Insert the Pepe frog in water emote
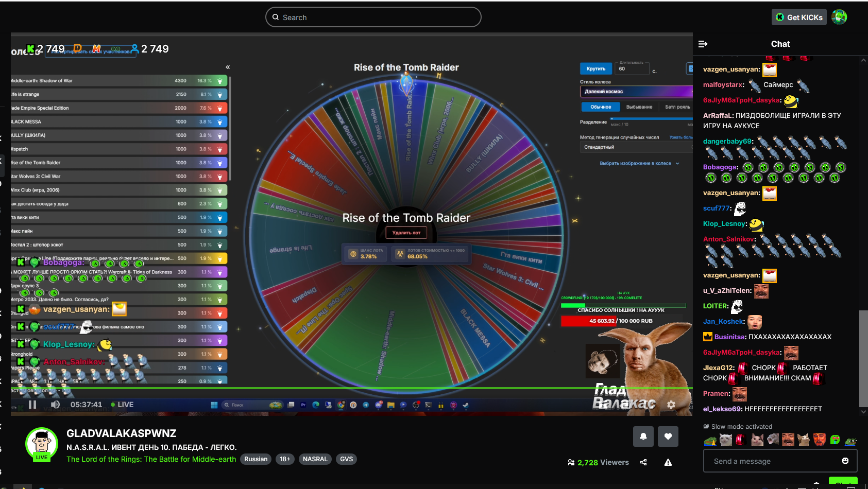Image resolution: width=868 pixels, height=489 pixels. click(x=850, y=441)
